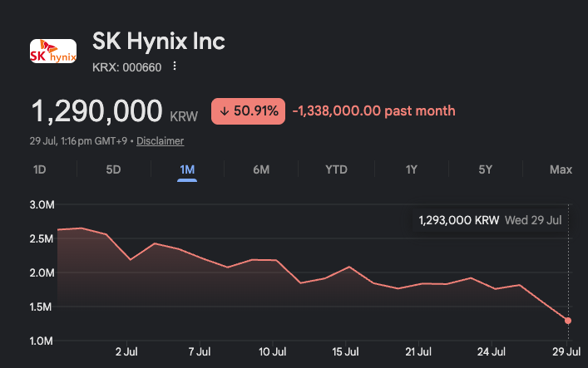Switch chart to the 1D range
The image size is (588, 368).
39,169
